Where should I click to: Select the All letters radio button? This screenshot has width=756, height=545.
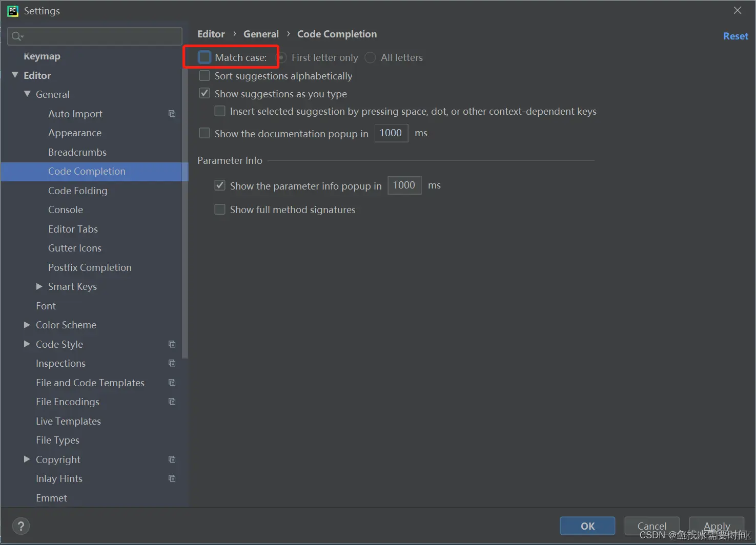point(370,57)
